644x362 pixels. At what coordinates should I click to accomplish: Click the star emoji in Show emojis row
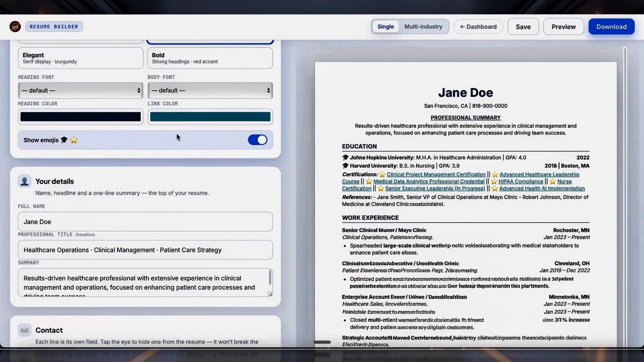coord(74,140)
